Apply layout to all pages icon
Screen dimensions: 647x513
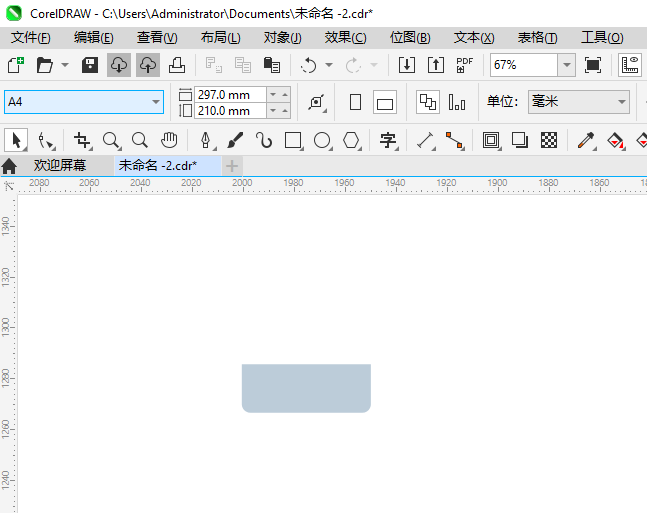click(428, 102)
